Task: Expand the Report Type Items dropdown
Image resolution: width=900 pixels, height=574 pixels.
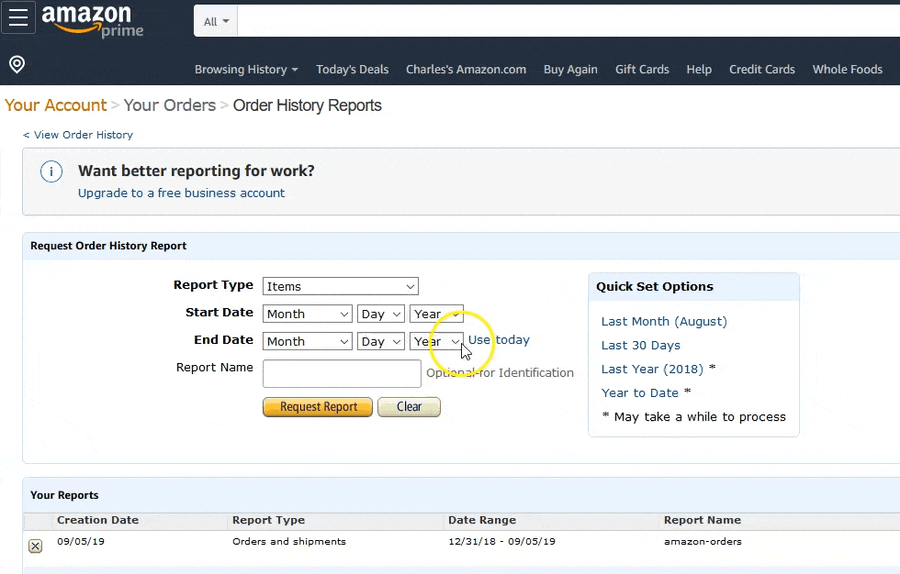Action: pos(340,286)
